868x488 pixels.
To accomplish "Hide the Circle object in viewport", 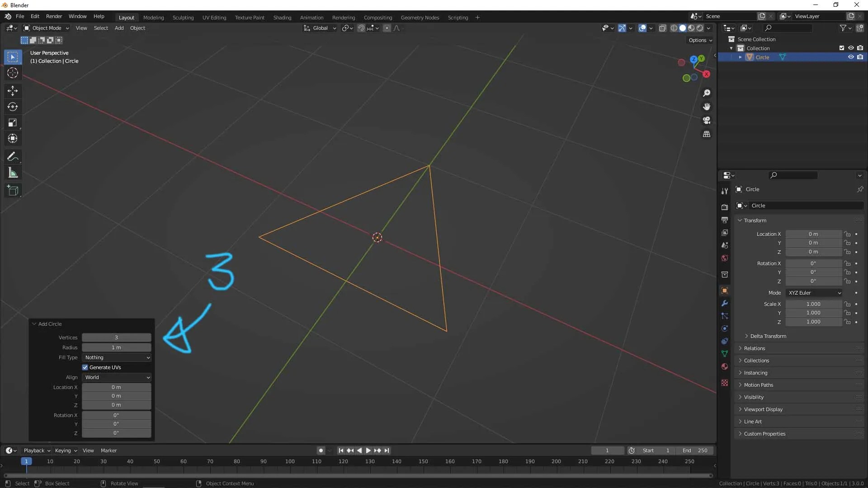I will click(x=851, y=57).
